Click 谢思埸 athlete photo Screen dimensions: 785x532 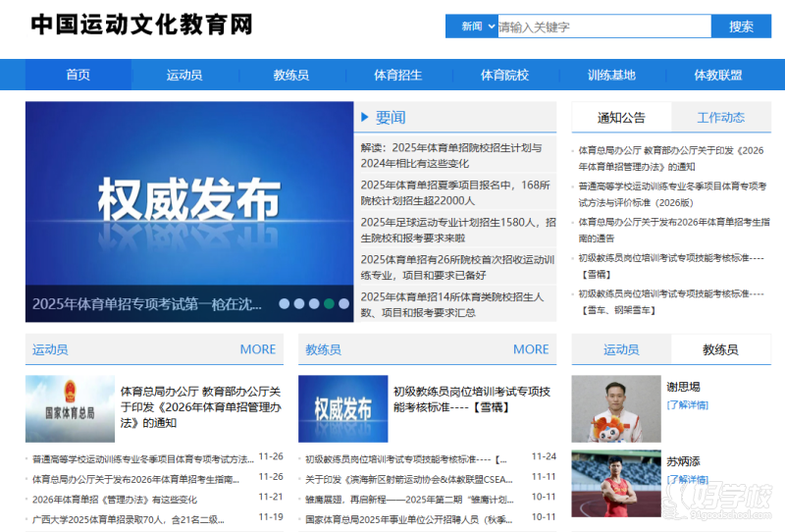[x=616, y=408]
